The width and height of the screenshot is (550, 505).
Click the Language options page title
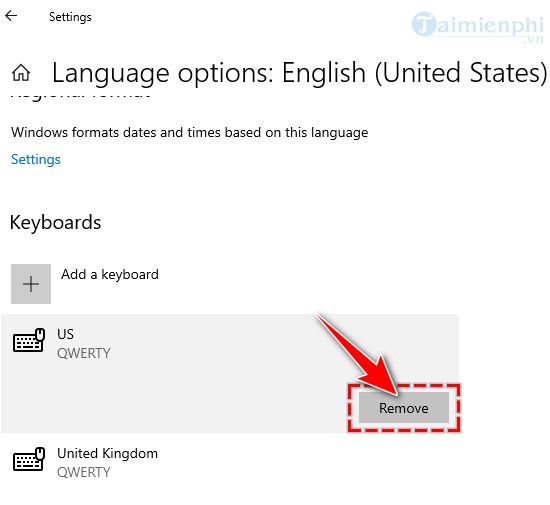[299, 73]
